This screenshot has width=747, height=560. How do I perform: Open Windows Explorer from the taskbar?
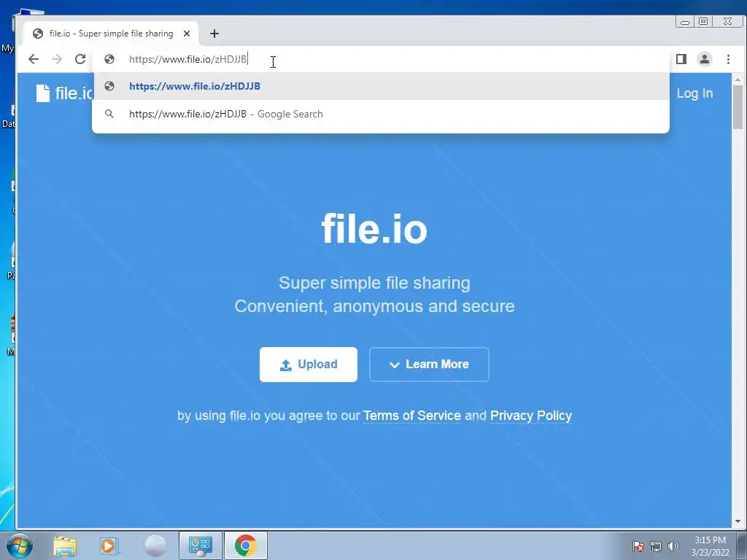[x=65, y=545]
